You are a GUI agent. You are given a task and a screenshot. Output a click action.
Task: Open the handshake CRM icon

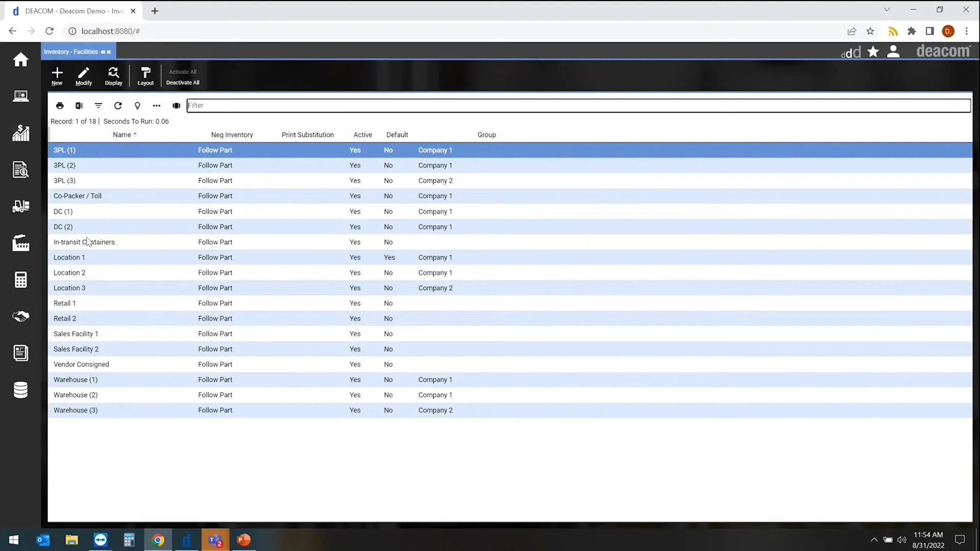click(20, 316)
